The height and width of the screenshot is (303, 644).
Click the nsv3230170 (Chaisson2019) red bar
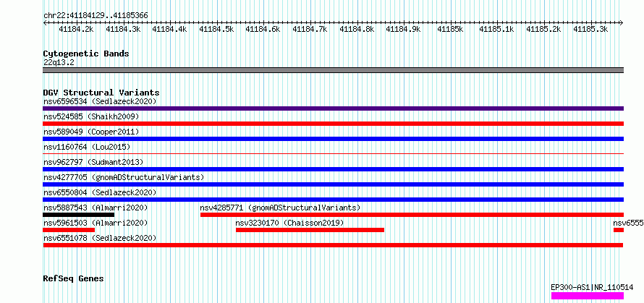pyautogui.click(x=310, y=230)
